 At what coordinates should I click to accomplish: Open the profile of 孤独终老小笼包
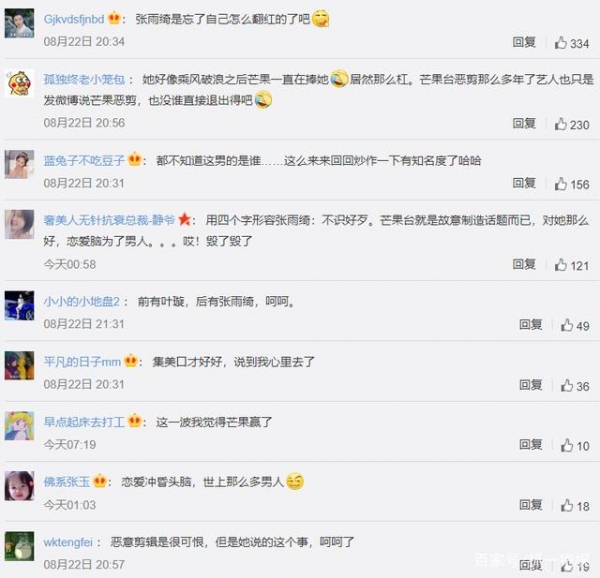pos(84,79)
